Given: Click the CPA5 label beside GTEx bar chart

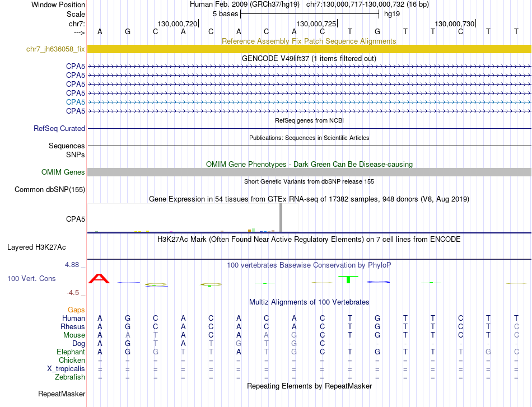Looking at the screenshot, I should (x=76, y=219).
